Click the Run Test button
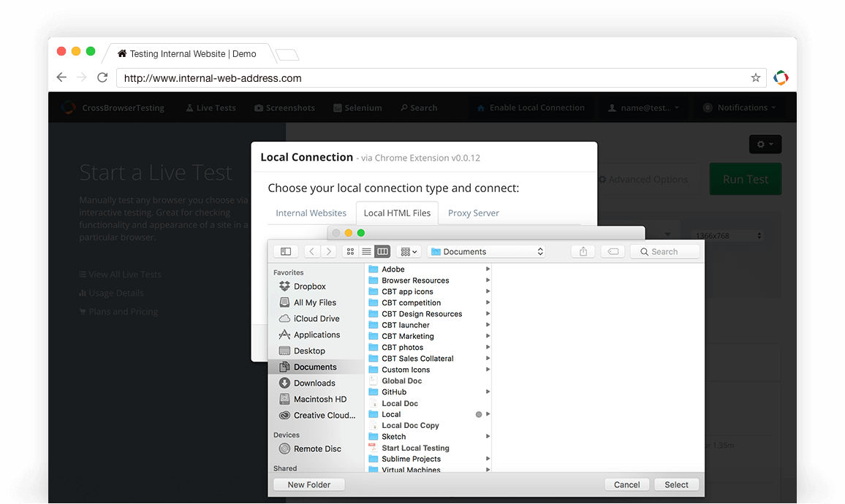 pos(745,179)
